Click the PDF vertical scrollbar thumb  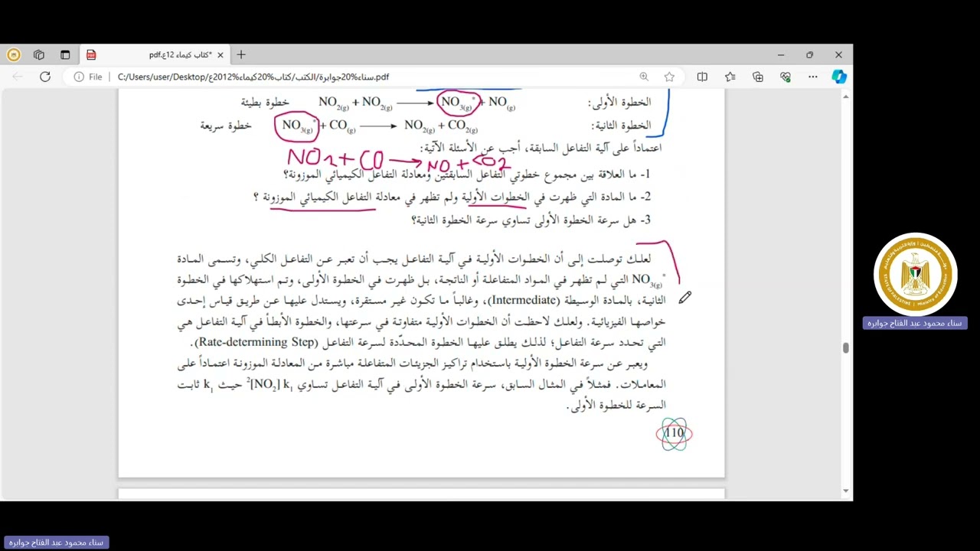pyautogui.click(x=845, y=348)
